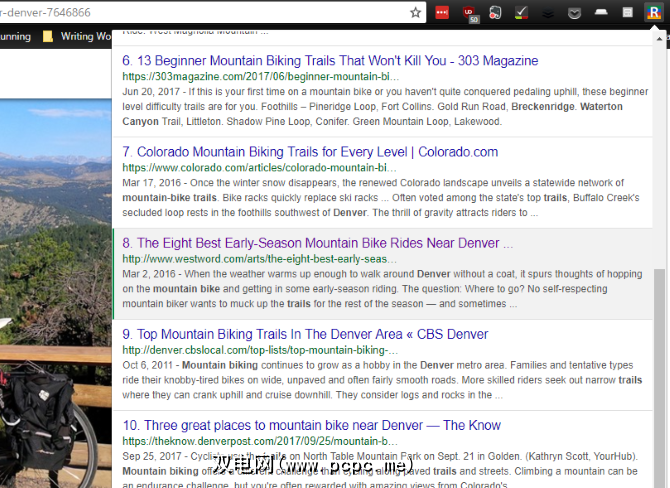Screen dimensions: 670x488
Task: Click the snippet text starting 'Mar 2, 2016'
Action: 382,289
